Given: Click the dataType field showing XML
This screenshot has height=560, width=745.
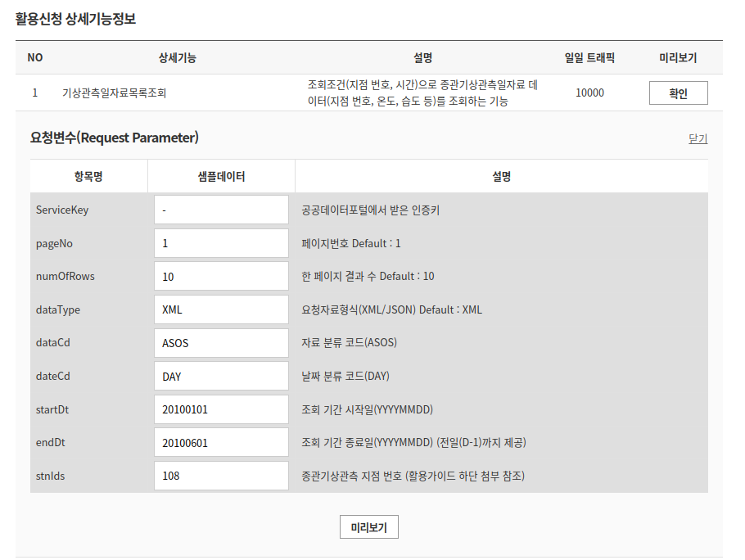Looking at the screenshot, I should (221, 309).
